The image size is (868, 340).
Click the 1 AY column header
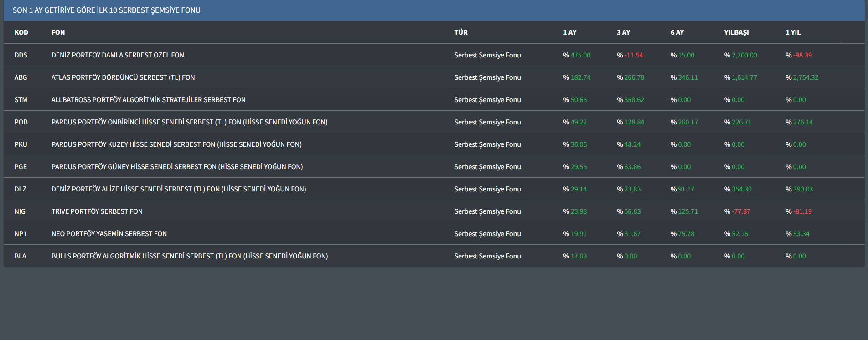pos(569,32)
